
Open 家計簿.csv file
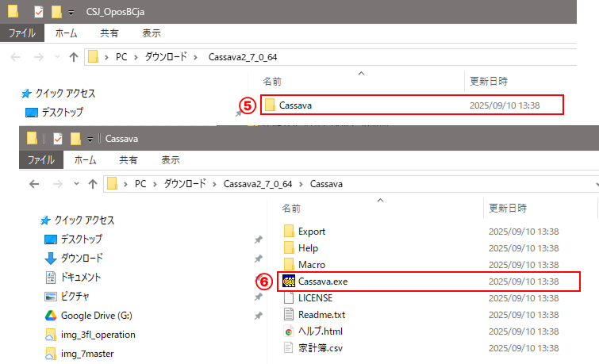[319, 348]
